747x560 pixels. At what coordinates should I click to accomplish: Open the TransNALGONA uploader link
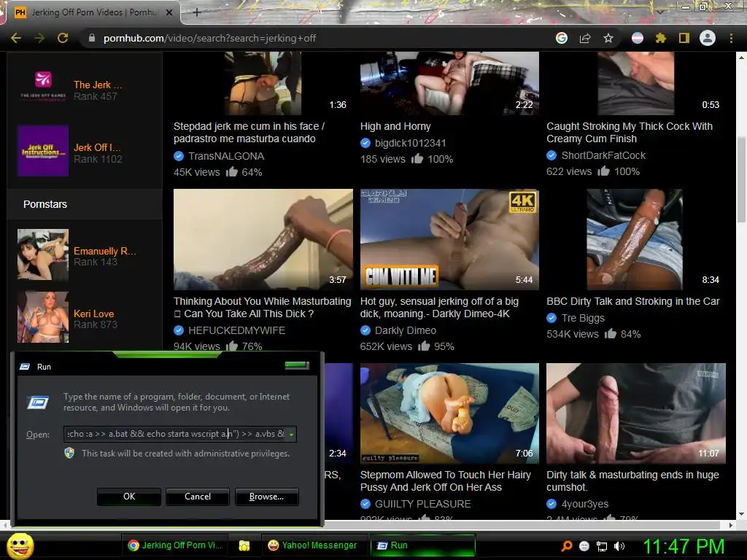226,156
